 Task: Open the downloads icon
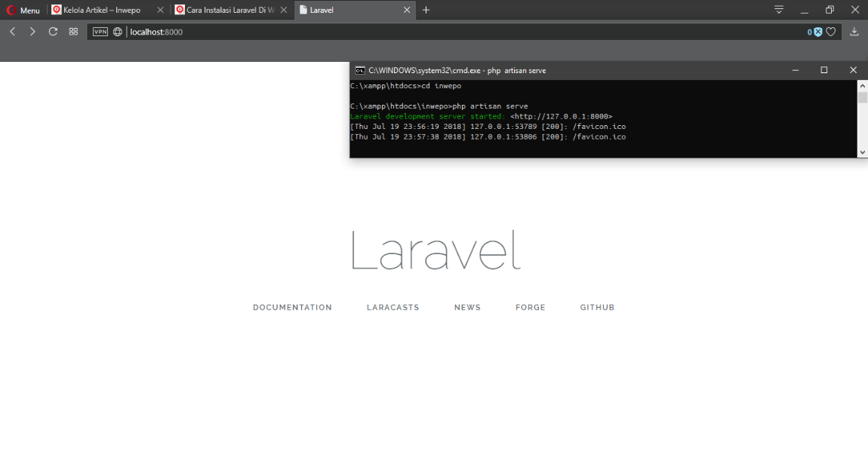point(854,32)
